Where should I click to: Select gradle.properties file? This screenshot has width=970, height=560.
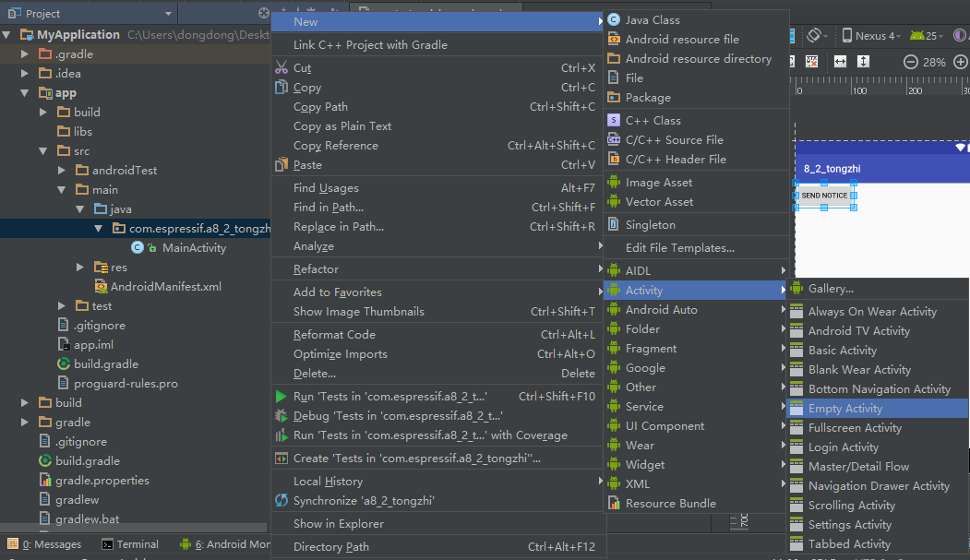pos(102,481)
